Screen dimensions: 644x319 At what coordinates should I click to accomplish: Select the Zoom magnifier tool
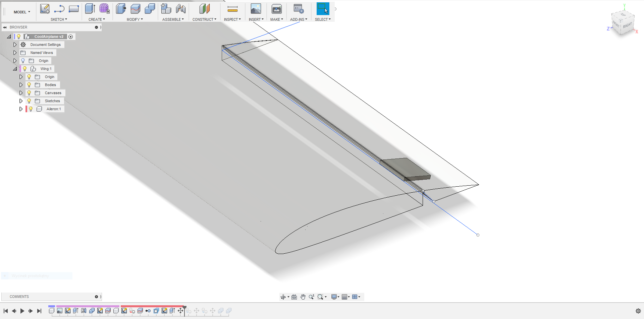click(312, 297)
